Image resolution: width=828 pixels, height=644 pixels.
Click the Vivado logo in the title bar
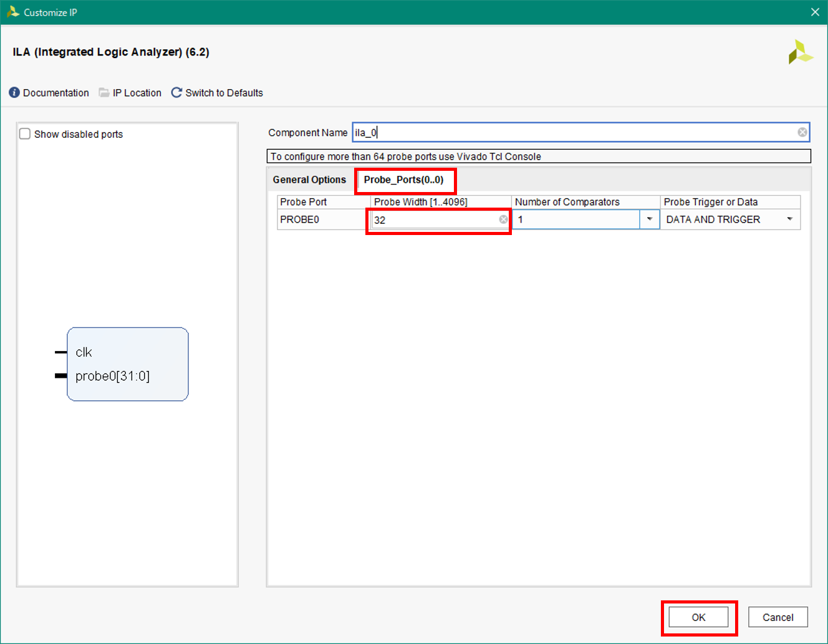click(x=12, y=12)
